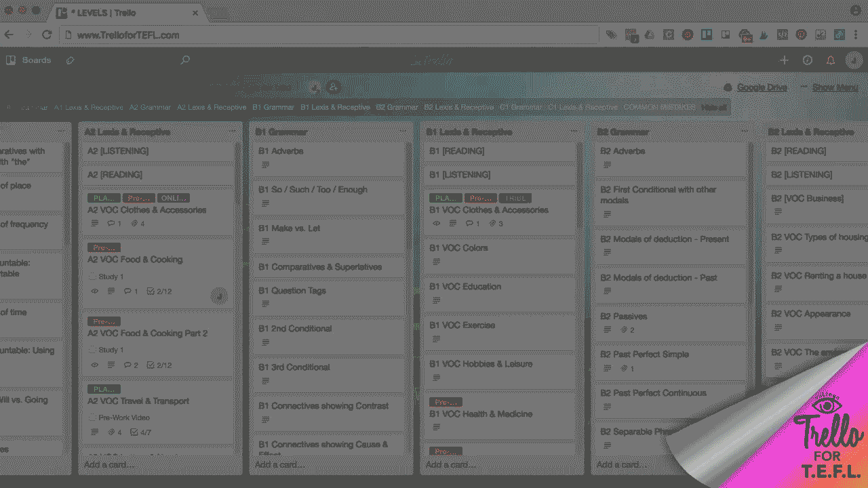Reload the page with the refresh icon
This screenshot has height=488, width=868.
coord(47,35)
